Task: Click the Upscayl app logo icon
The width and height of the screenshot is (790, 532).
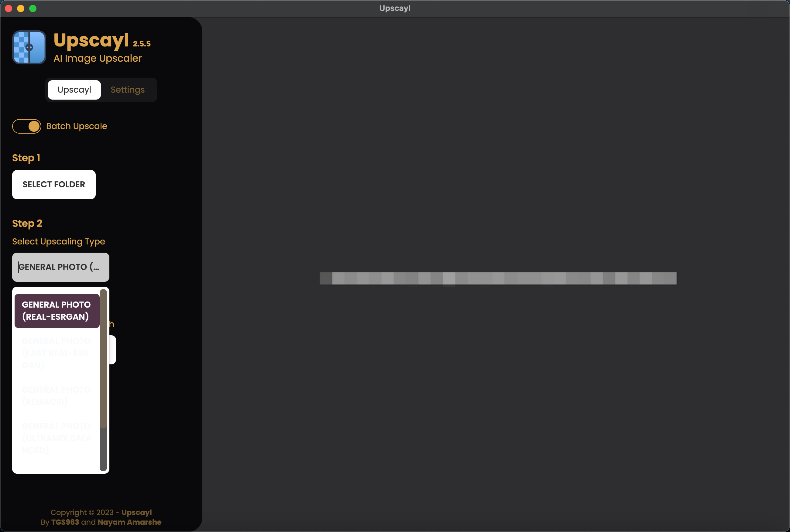Action: 29,47
